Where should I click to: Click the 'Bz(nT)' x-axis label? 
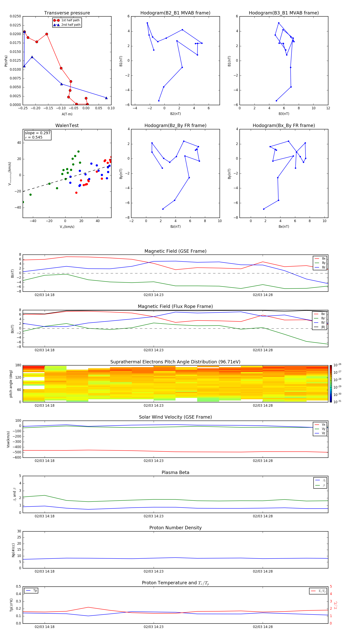pyautogui.click(x=175, y=227)
